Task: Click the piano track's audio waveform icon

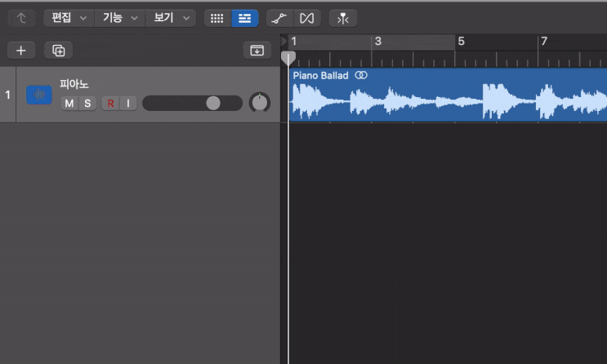Action: click(x=38, y=95)
